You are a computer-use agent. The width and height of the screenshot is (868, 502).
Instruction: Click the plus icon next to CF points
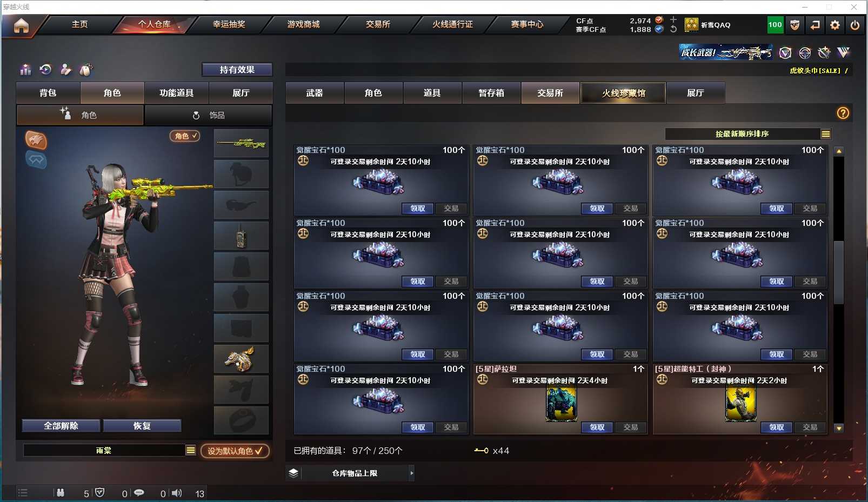point(673,19)
